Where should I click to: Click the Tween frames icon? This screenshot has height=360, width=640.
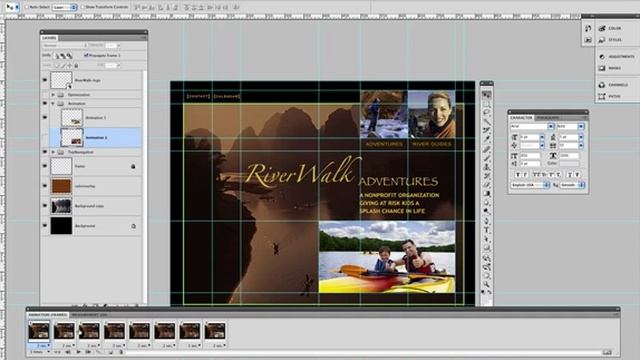(x=98, y=352)
